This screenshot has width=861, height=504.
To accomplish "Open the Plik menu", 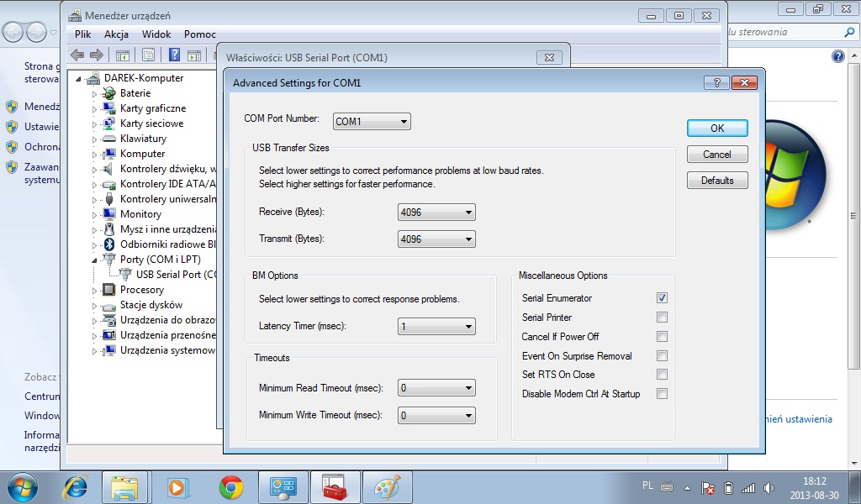I will pyautogui.click(x=83, y=34).
